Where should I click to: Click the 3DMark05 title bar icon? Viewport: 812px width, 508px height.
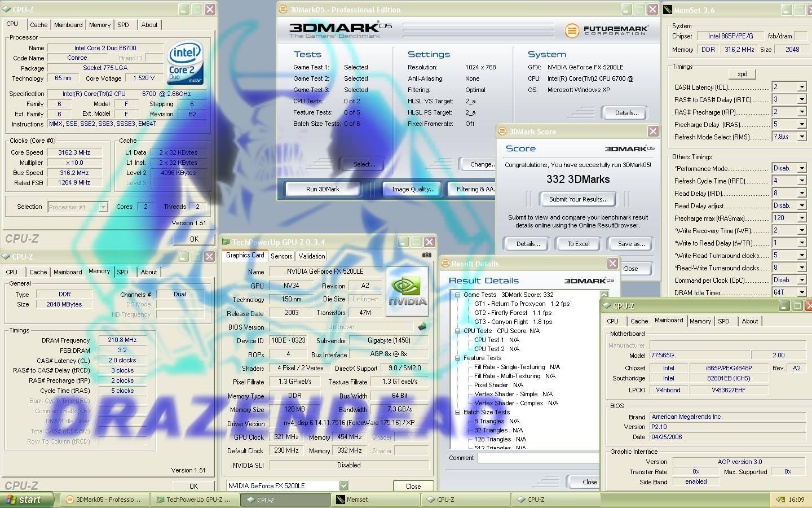284,10
